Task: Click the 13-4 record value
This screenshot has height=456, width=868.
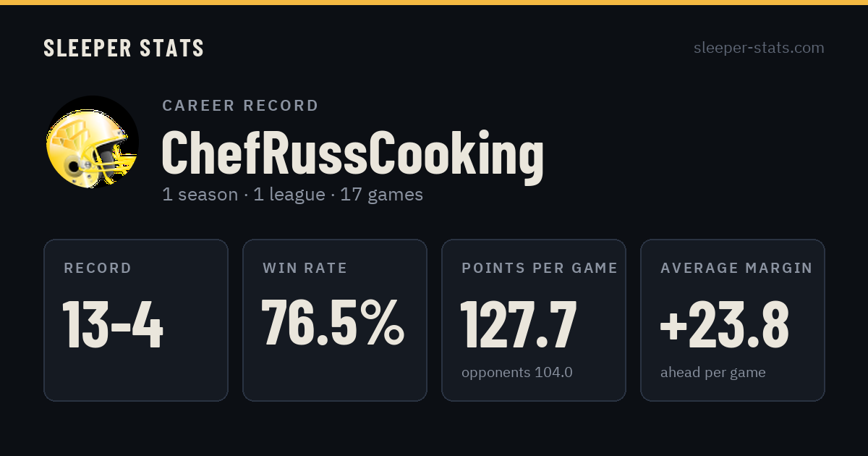Action: (114, 324)
